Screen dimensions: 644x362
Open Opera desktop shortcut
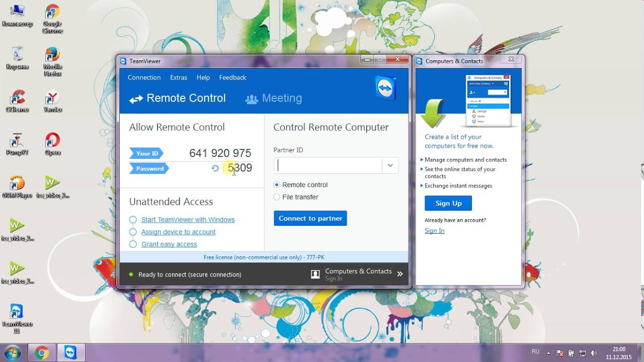[x=52, y=144]
